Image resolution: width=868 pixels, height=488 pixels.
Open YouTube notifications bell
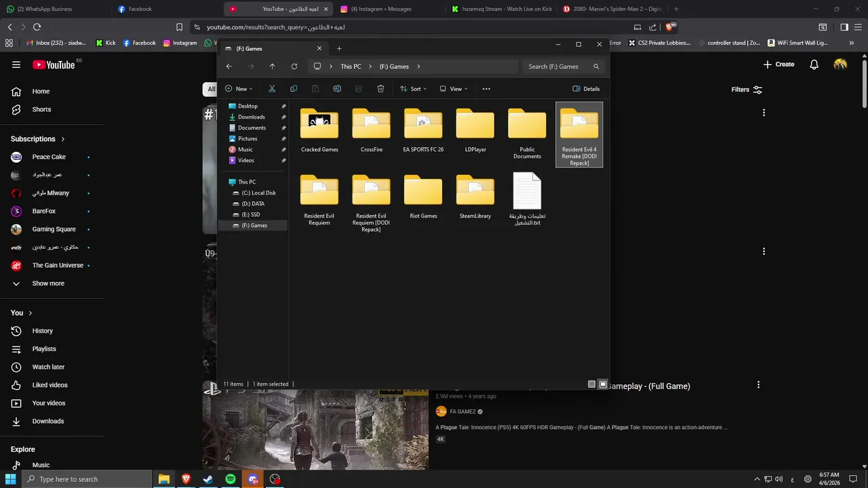pos(814,64)
